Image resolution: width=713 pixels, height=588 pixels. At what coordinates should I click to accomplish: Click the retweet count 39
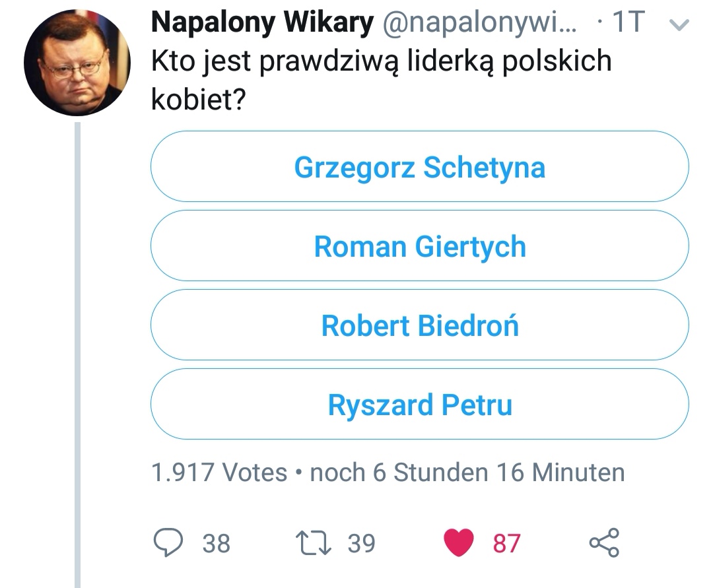362,543
